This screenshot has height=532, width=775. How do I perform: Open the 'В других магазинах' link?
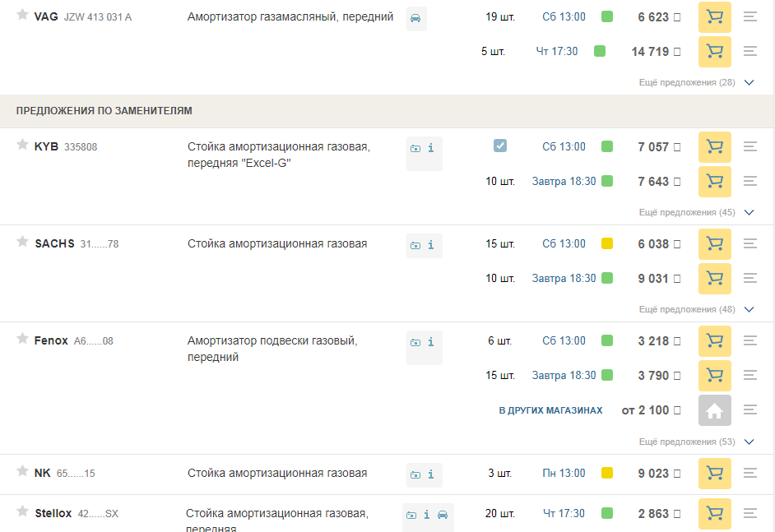[550, 410]
